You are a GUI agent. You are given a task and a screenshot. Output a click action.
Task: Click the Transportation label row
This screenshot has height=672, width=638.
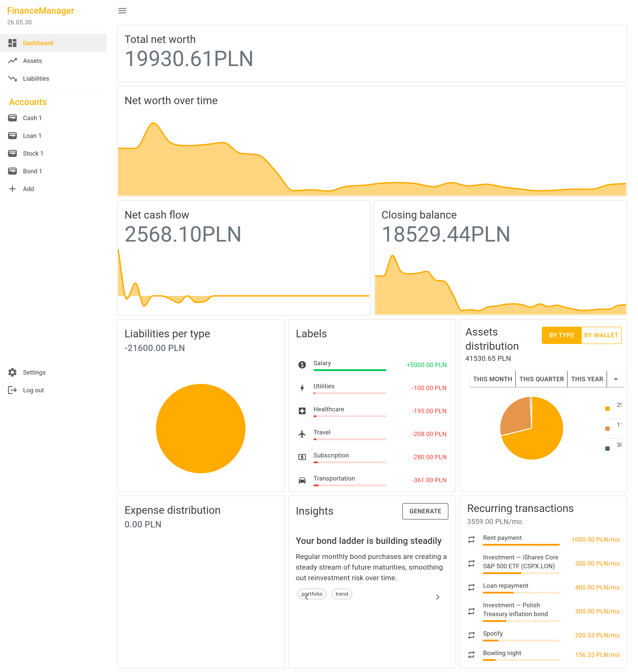[x=372, y=480]
